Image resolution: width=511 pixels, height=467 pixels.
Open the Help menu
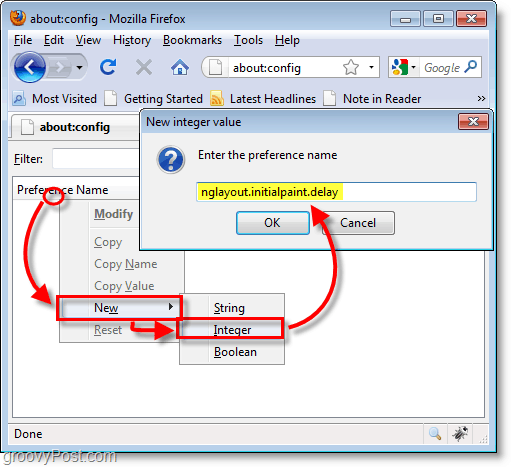[x=287, y=40]
